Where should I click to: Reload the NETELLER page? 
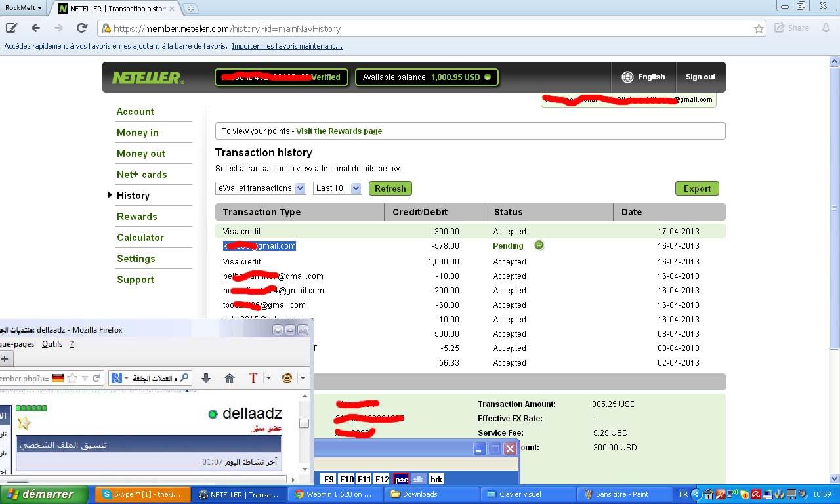click(82, 28)
